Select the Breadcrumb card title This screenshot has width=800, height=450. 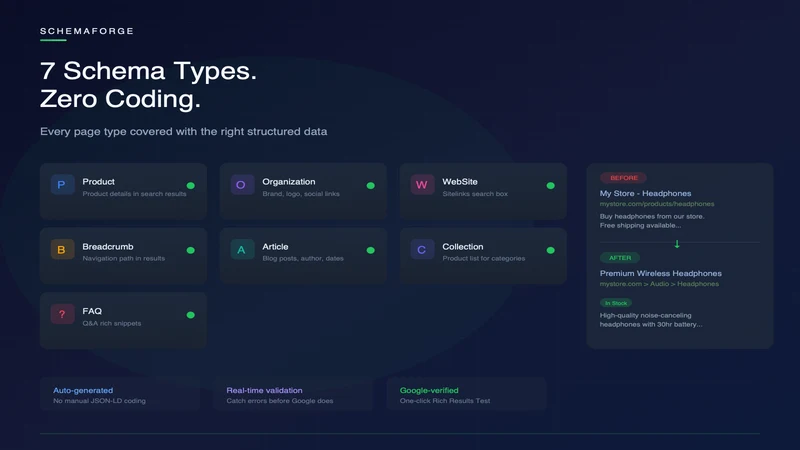108,246
